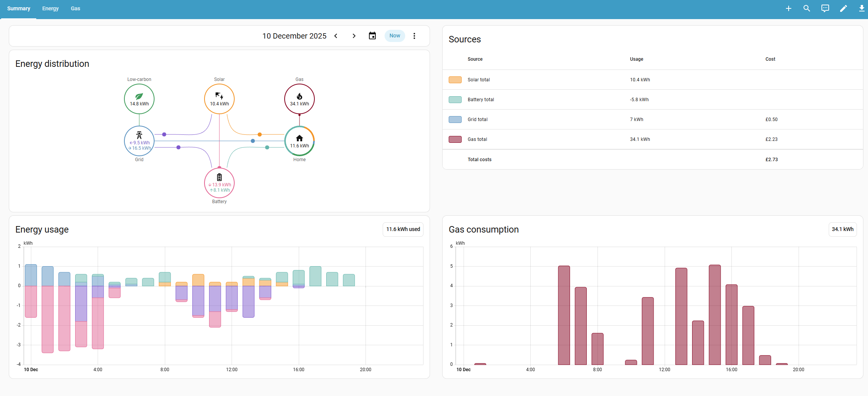Open the calendar date picker icon

372,36
